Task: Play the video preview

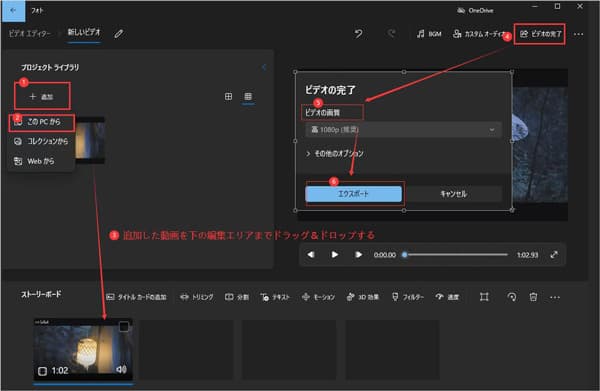Action: (334, 254)
